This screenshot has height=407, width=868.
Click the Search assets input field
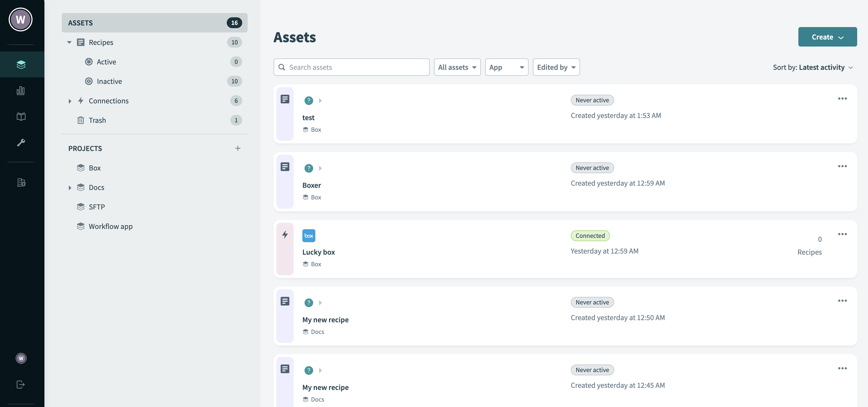pos(351,67)
